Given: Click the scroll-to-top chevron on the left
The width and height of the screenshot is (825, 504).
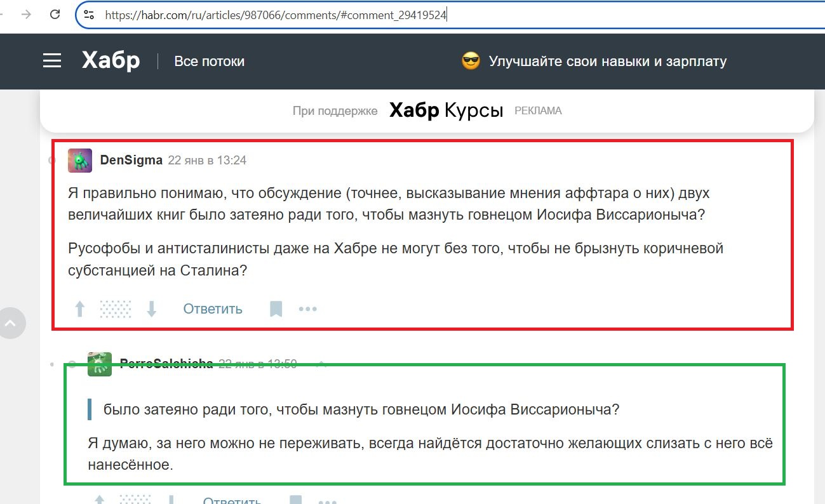Looking at the screenshot, I should click(x=11, y=323).
